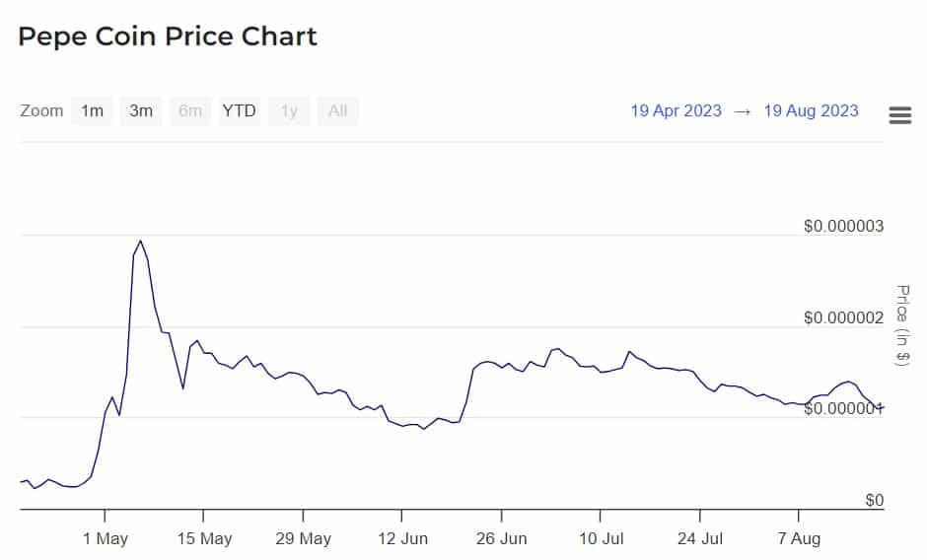Viewport: 927px width, 560px height.
Task: Click the 7 Aug x-axis label
Action: (x=798, y=538)
